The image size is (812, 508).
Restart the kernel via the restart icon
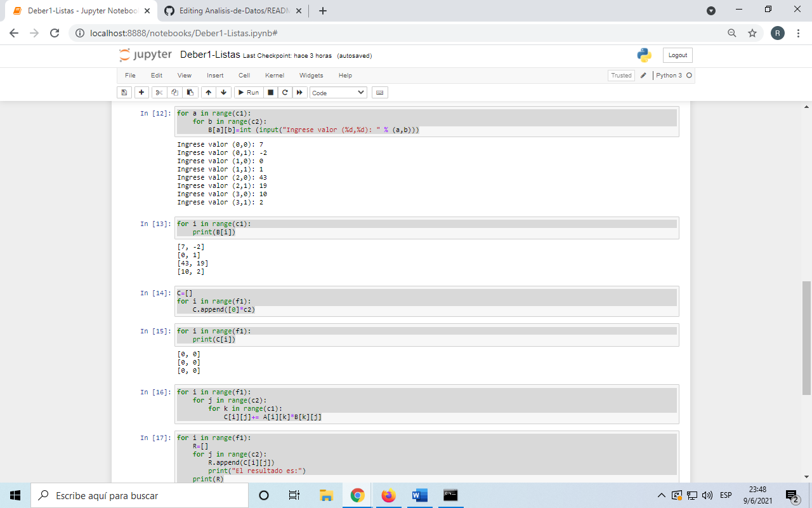pyautogui.click(x=285, y=92)
